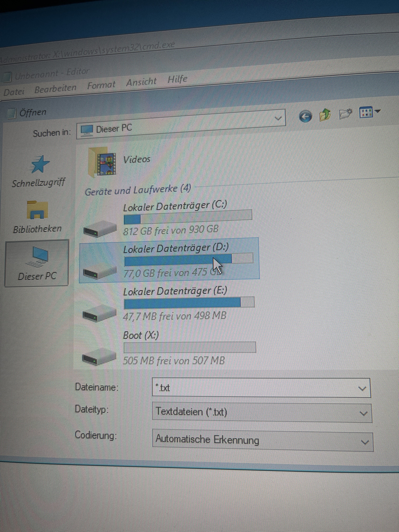Click the Lokaler Datenträger (E:) label

[175, 291]
